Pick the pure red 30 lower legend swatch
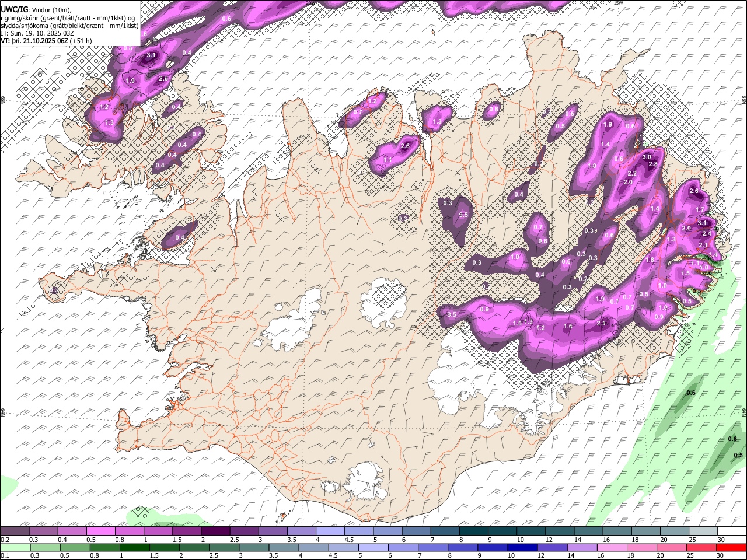The width and height of the screenshot is (747, 560). click(732, 548)
